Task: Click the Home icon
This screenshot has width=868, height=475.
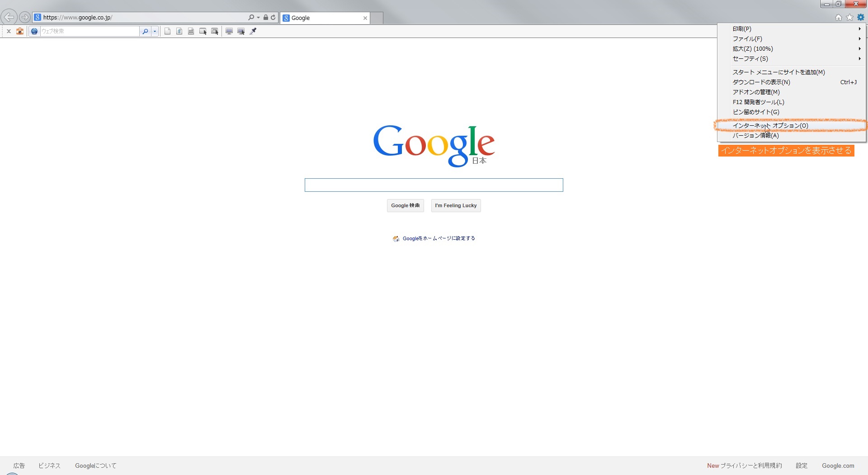Action: 839,17
